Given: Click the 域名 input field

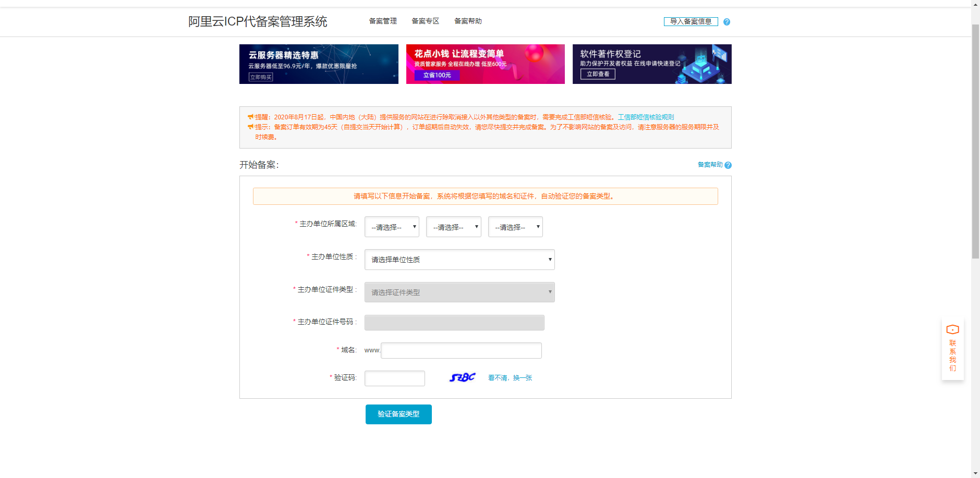Looking at the screenshot, I should 462,350.
